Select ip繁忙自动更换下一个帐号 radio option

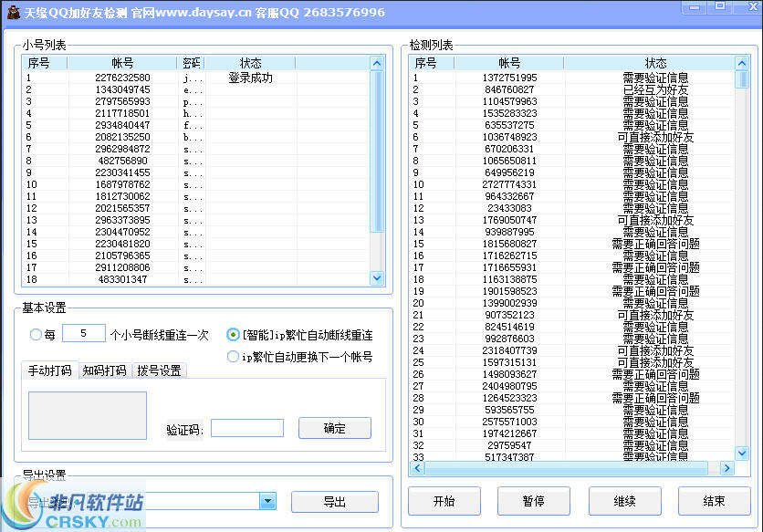tap(233, 356)
